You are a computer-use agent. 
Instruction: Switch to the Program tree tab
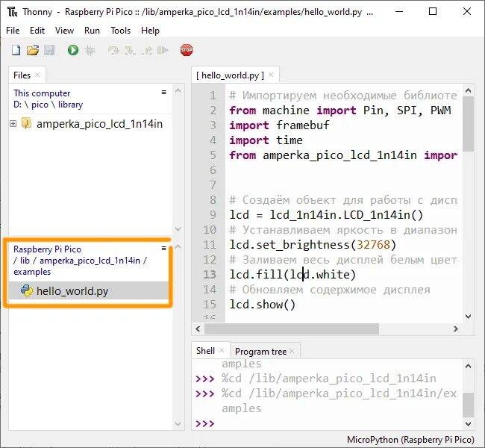[x=260, y=352]
